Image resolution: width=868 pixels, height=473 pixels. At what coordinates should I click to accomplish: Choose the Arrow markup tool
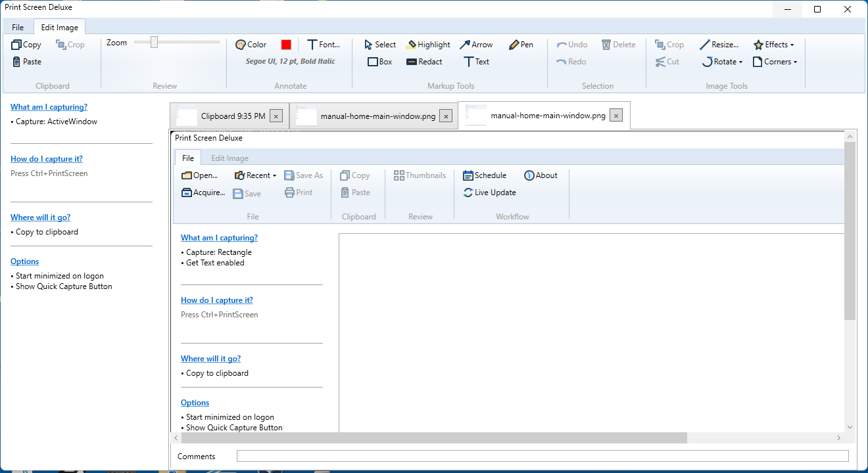click(x=476, y=45)
